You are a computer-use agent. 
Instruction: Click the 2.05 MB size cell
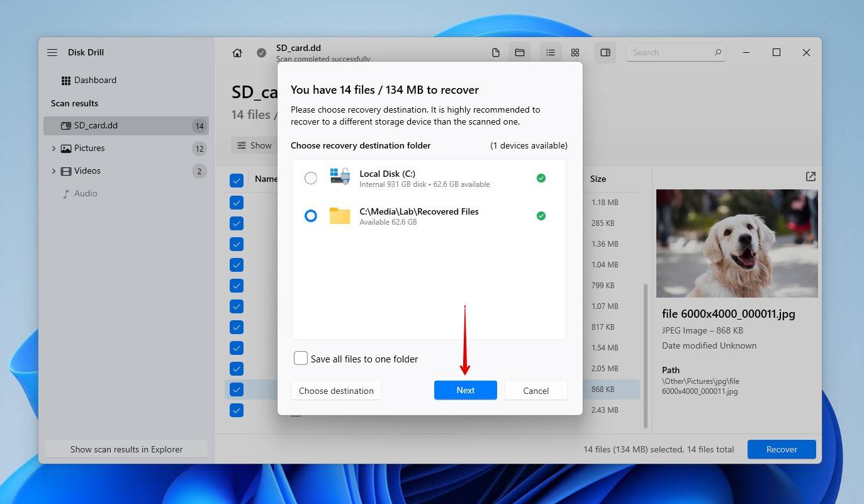tap(605, 369)
